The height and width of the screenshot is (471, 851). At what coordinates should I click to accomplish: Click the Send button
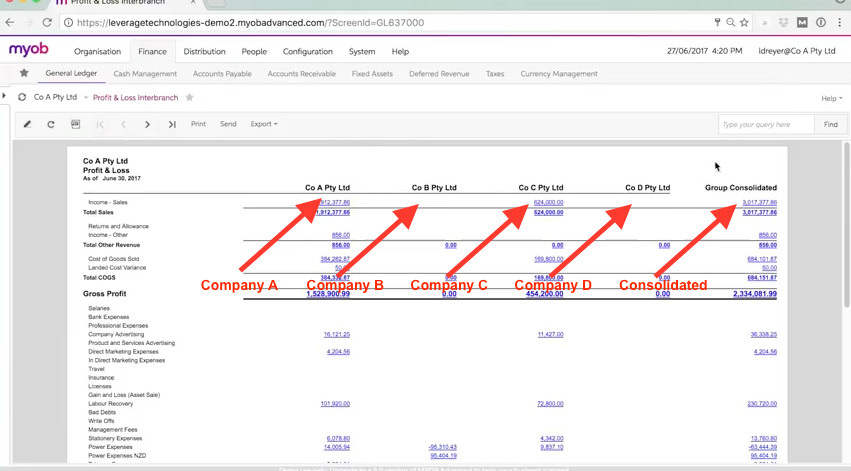pyautogui.click(x=228, y=124)
